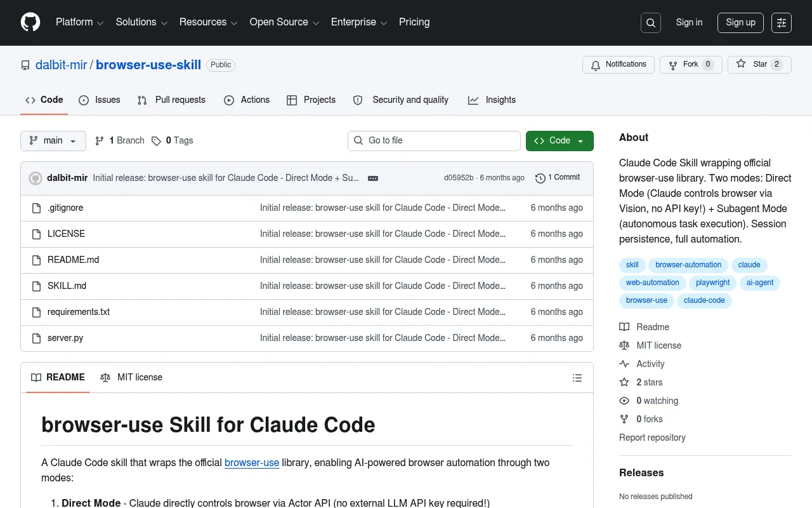812x508 pixels.
Task: Expand the Enterprise menu
Action: pos(359,22)
